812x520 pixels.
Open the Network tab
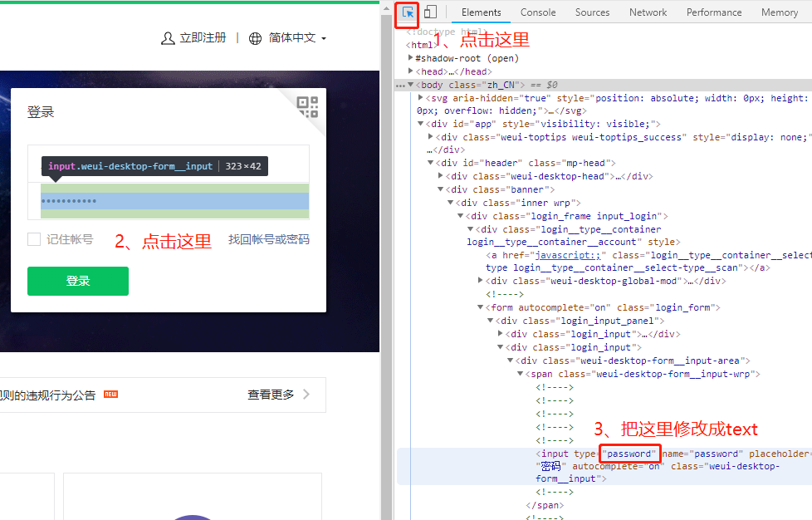[x=648, y=12]
